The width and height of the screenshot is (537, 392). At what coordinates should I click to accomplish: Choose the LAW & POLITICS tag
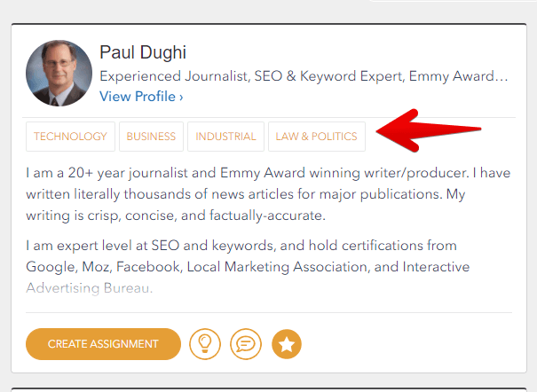tap(316, 137)
